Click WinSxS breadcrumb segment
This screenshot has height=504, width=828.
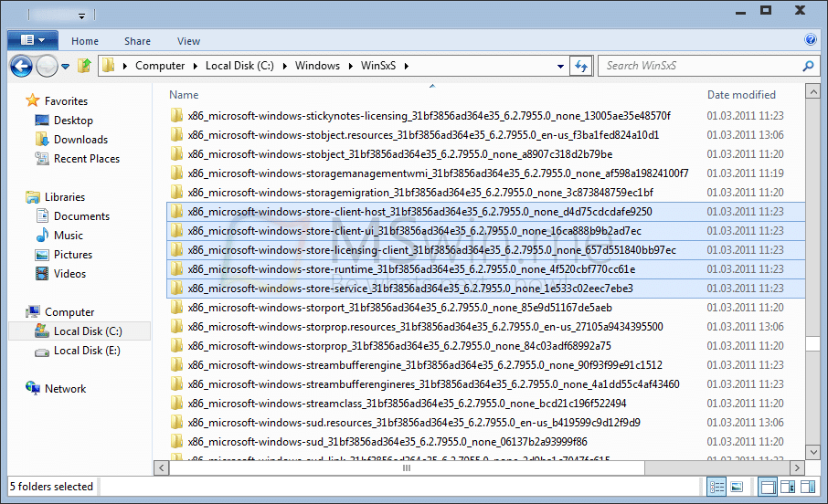click(x=378, y=66)
